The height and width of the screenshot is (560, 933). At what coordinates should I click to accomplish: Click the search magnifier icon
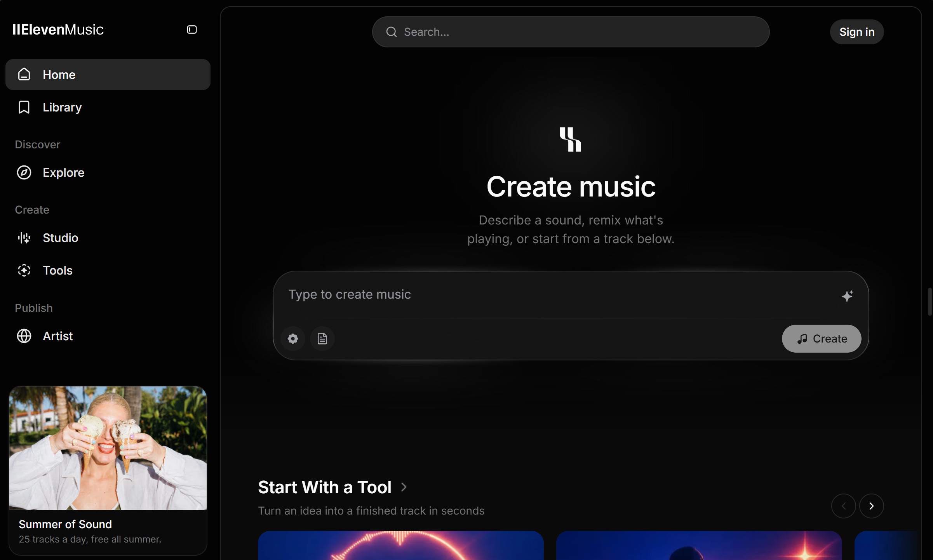click(x=392, y=32)
